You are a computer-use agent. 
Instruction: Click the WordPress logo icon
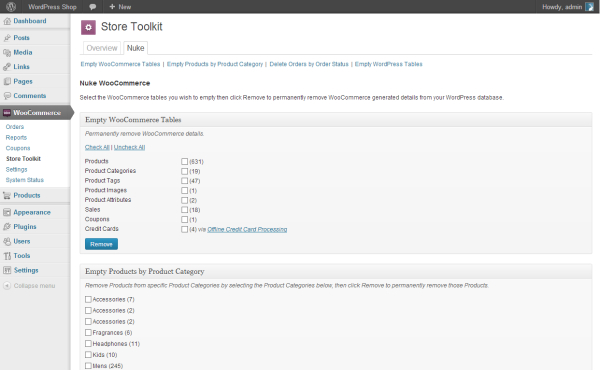coord(11,7)
